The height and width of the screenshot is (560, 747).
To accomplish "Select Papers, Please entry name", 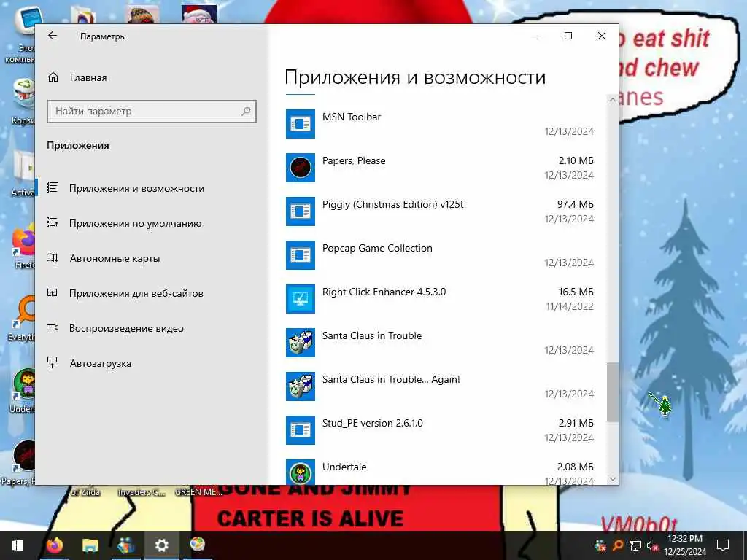I will 354,161.
